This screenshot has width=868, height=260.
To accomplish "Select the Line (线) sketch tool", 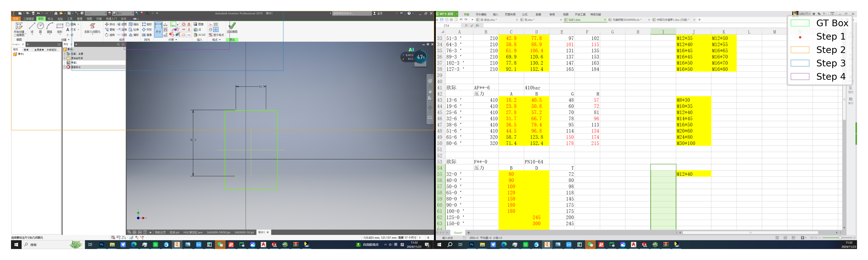I will point(32,26).
